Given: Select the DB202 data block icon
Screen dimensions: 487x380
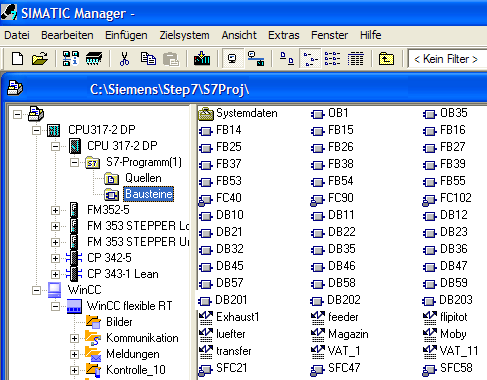Looking at the screenshot, I should click(x=317, y=302).
